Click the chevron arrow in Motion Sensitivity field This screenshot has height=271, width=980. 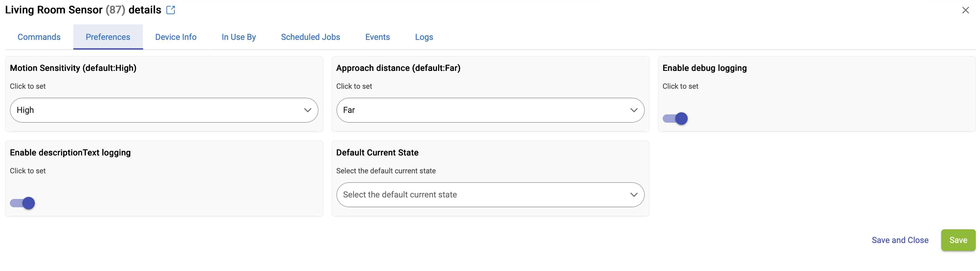307,110
